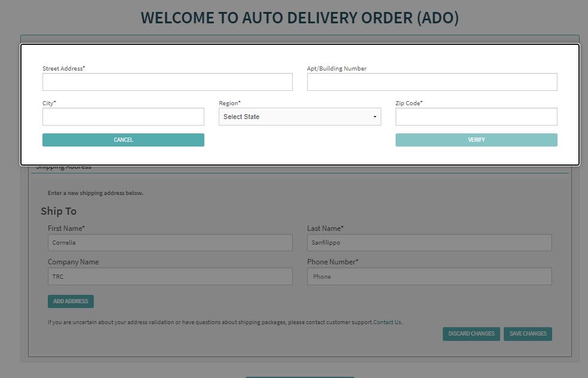The width and height of the screenshot is (588, 378).
Task: Click the 'Street Address*' label
Action: click(x=64, y=68)
